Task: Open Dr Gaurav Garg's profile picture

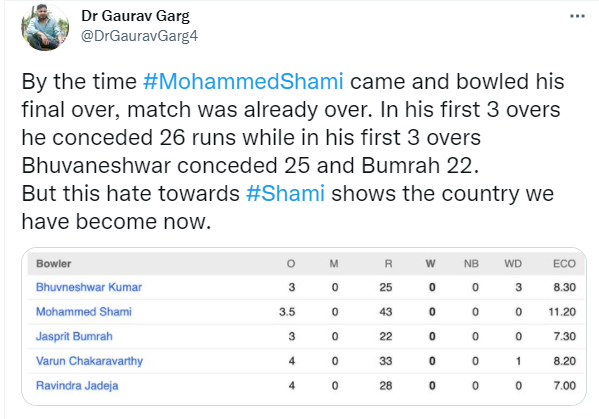Action: pos(45,27)
